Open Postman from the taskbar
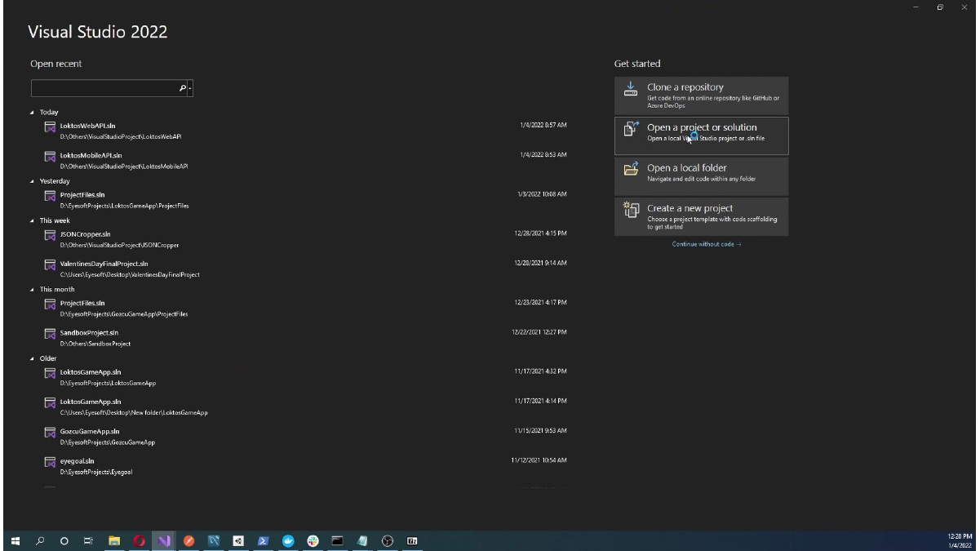 tap(188, 540)
